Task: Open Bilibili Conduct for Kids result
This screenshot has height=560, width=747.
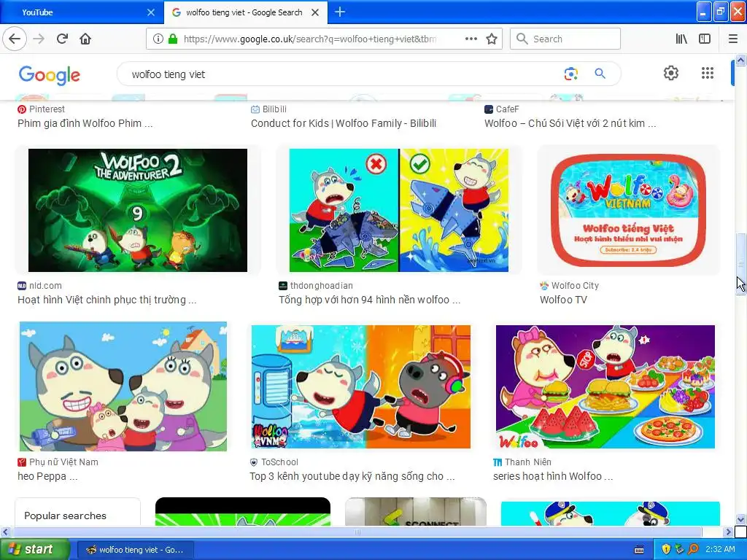Action: [x=344, y=123]
